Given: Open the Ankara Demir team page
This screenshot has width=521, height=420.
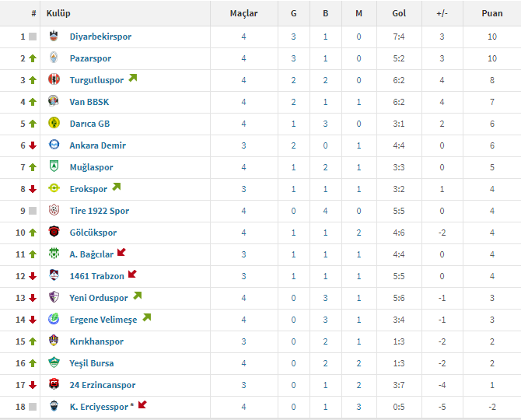Looking at the screenshot, I should [98, 145].
